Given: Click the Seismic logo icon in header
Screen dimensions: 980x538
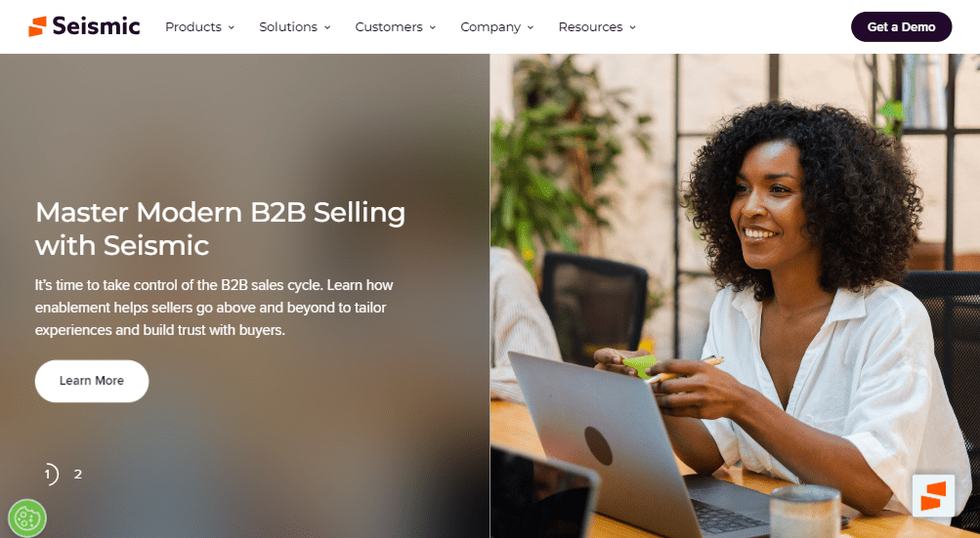Looking at the screenshot, I should (37, 26).
